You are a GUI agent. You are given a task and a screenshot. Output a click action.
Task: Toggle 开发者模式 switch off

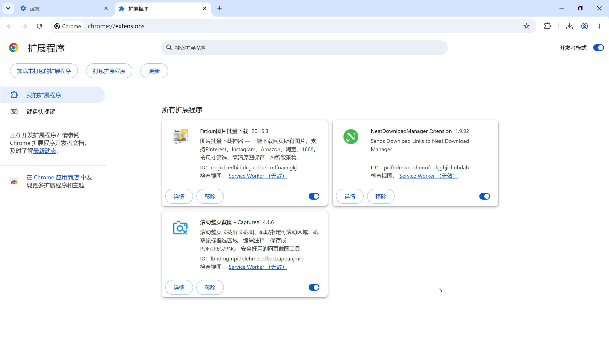(598, 48)
